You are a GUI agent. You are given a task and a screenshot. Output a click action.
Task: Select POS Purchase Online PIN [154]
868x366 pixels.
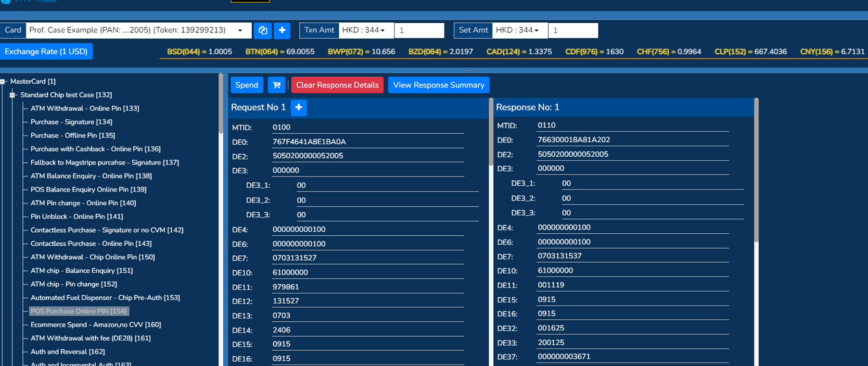pos(79,311)
